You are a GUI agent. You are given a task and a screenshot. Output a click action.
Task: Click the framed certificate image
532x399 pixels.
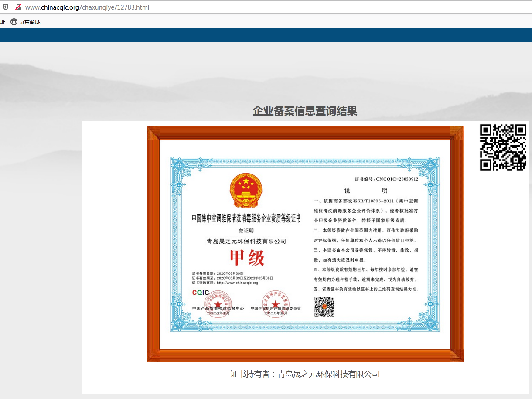coord(305,244)
